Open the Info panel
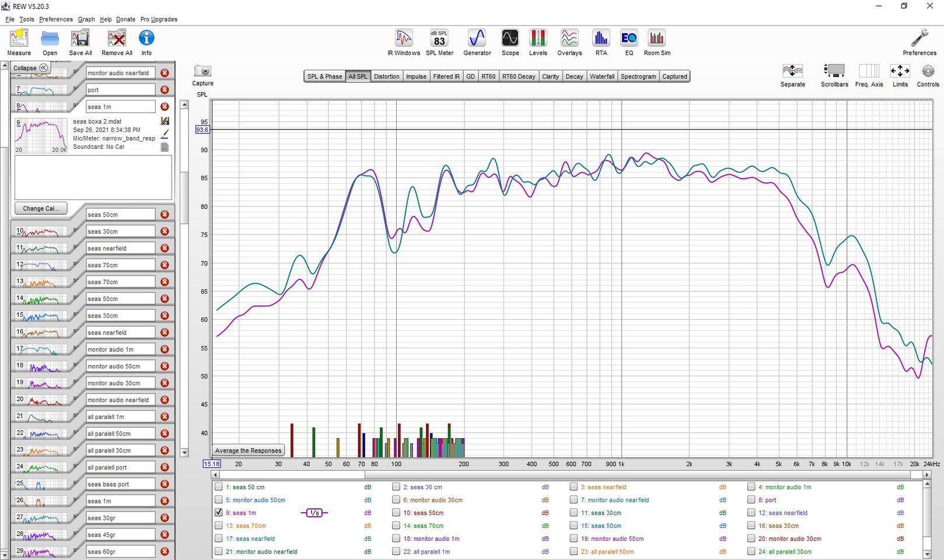 (x=146, y=43)
